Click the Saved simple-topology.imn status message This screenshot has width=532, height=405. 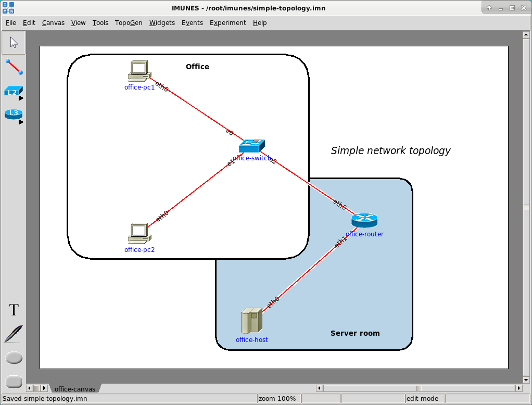pos(45,399)
